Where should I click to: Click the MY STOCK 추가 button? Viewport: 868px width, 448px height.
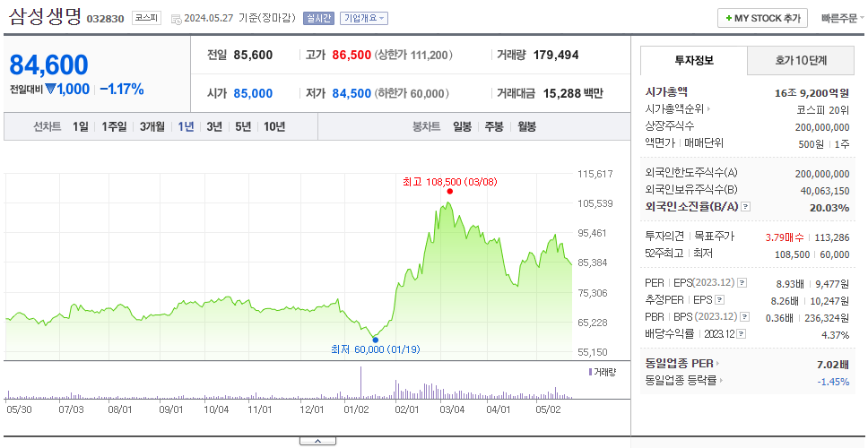point(763,18)
